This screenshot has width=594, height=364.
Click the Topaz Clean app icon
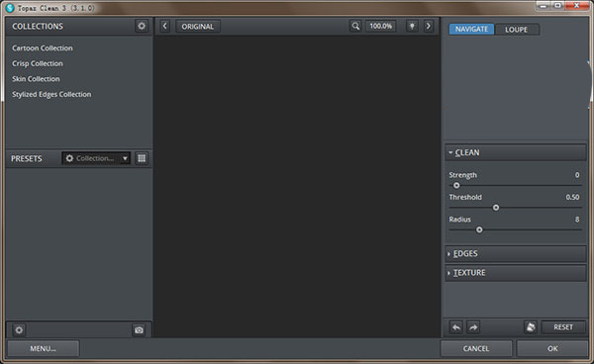point(10,8)
